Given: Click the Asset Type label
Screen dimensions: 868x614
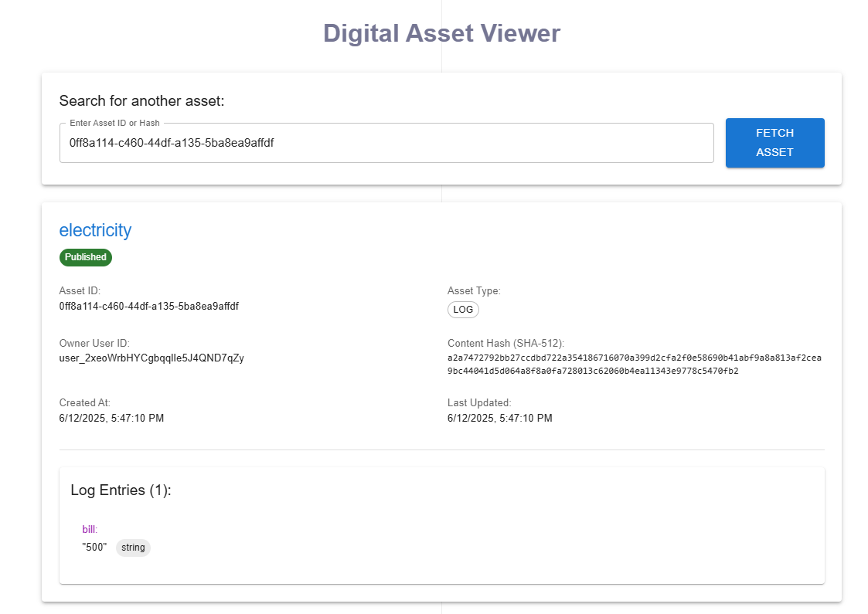Looking at the screenshot, I should click(x=474, y=291).
